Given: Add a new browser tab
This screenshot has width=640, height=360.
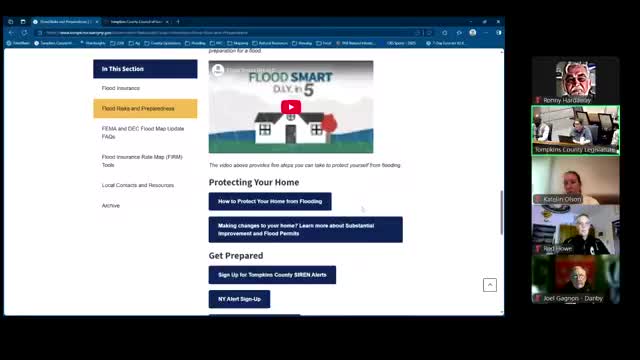Looking at the screenshot, I should [x=178, y=22].
